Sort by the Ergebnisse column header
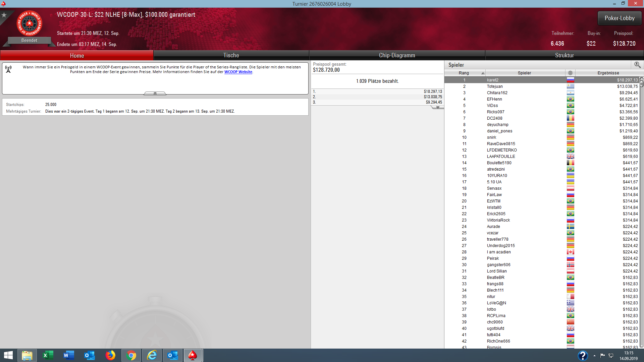Screen dimensions: 644x362 608,73
